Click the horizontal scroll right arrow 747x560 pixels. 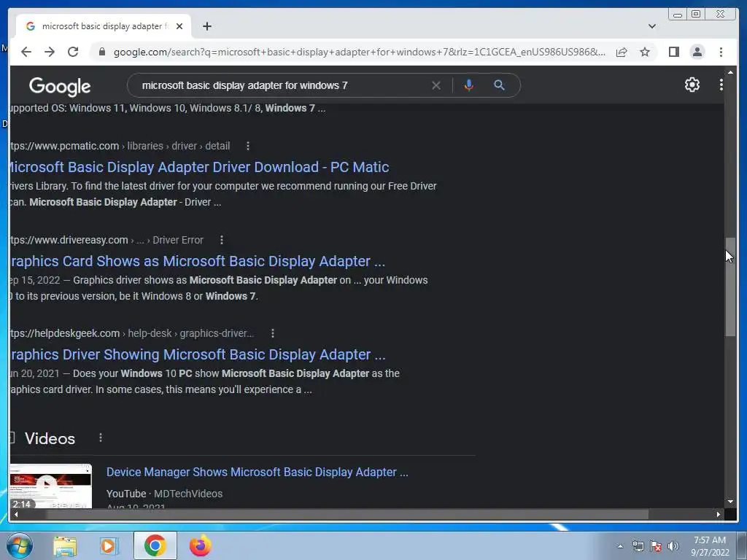tap(719, 514)
